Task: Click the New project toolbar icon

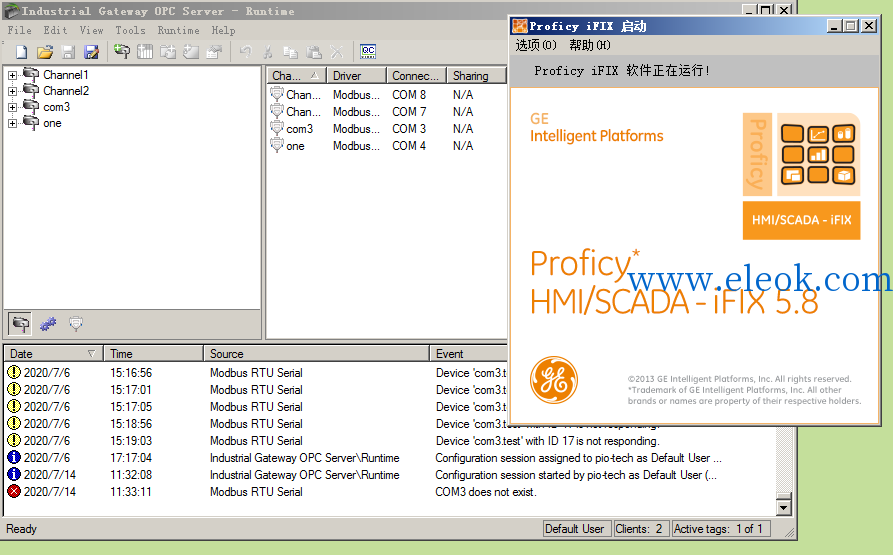Action: click(22, 52)
